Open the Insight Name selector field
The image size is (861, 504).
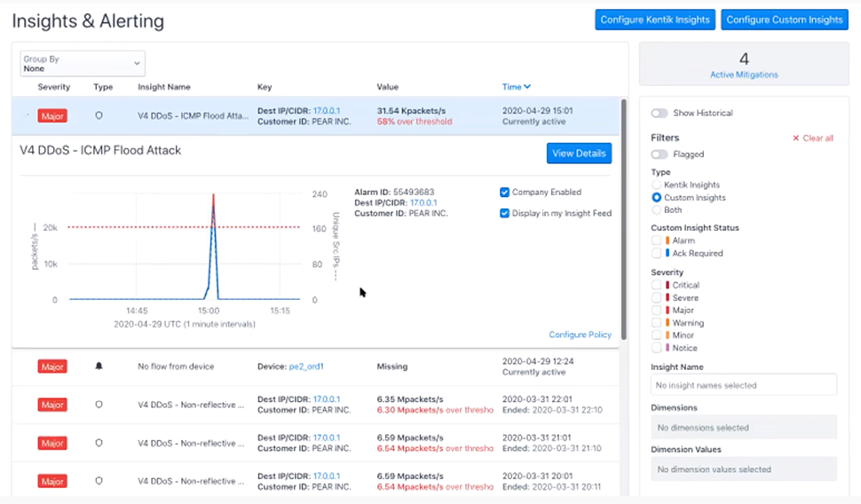[744, 385]
